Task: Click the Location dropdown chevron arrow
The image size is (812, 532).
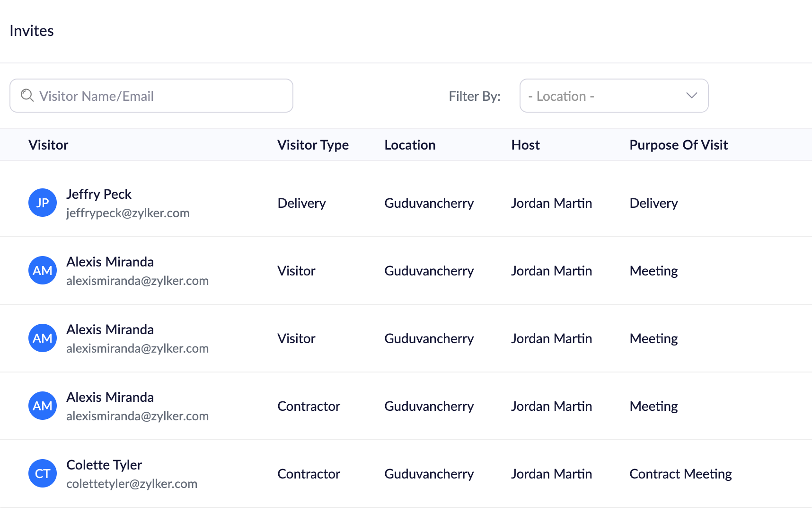Action: tap(691, 96)
